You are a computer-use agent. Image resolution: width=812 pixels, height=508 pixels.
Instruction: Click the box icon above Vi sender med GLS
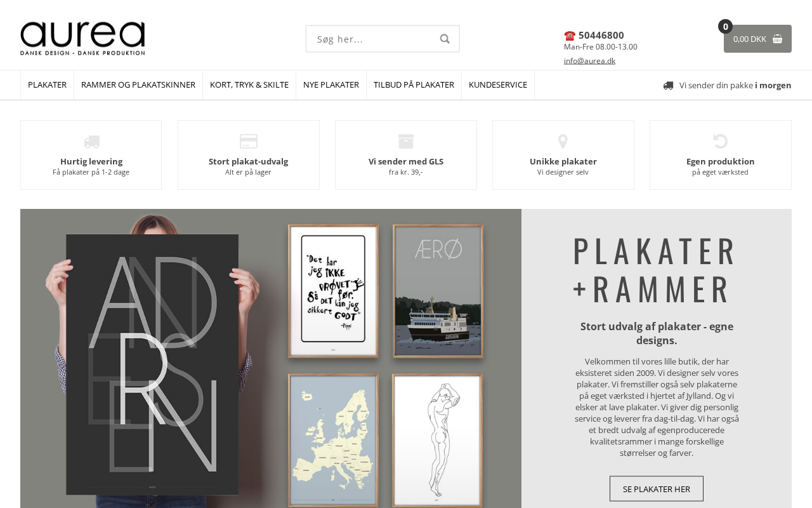[406, 141]
